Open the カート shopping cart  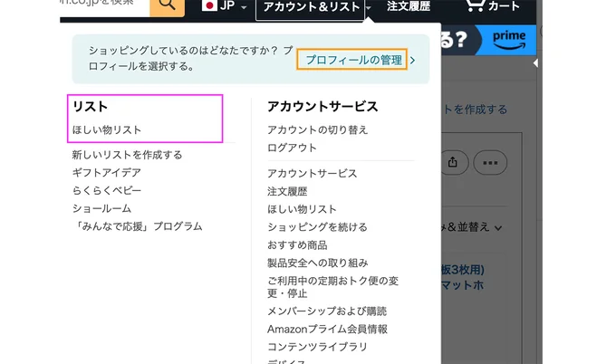[493, 6]
